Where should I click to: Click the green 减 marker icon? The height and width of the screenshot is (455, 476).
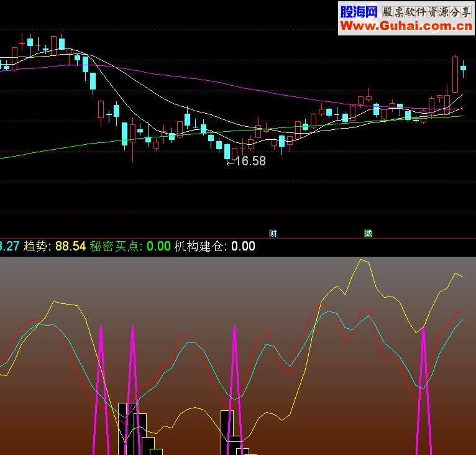click(x=368, y=233)
